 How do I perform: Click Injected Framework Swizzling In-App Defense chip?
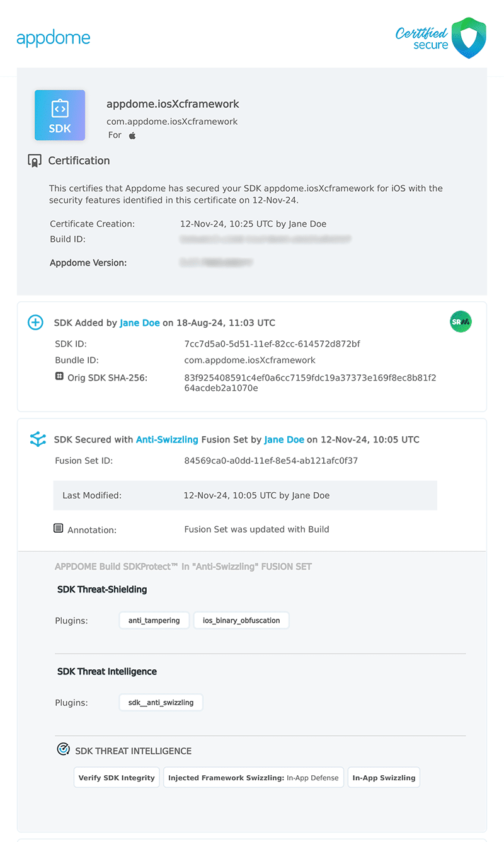[253, 778]
